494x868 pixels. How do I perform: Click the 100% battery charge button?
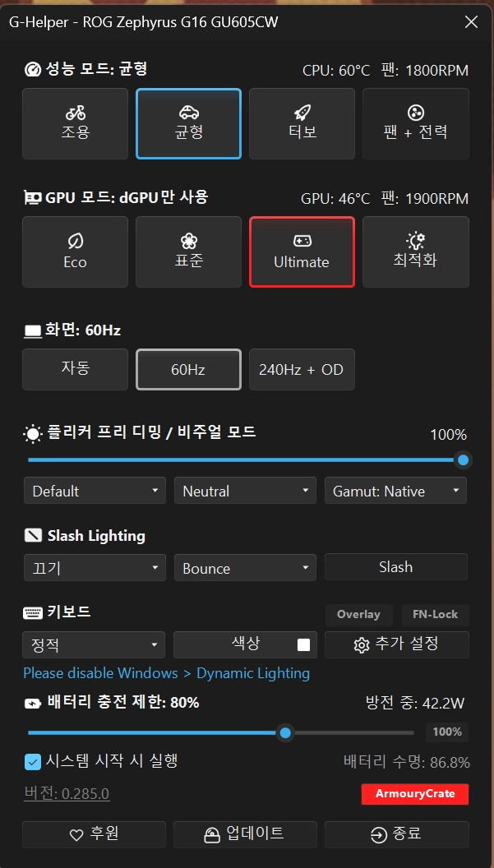point(447,732)
